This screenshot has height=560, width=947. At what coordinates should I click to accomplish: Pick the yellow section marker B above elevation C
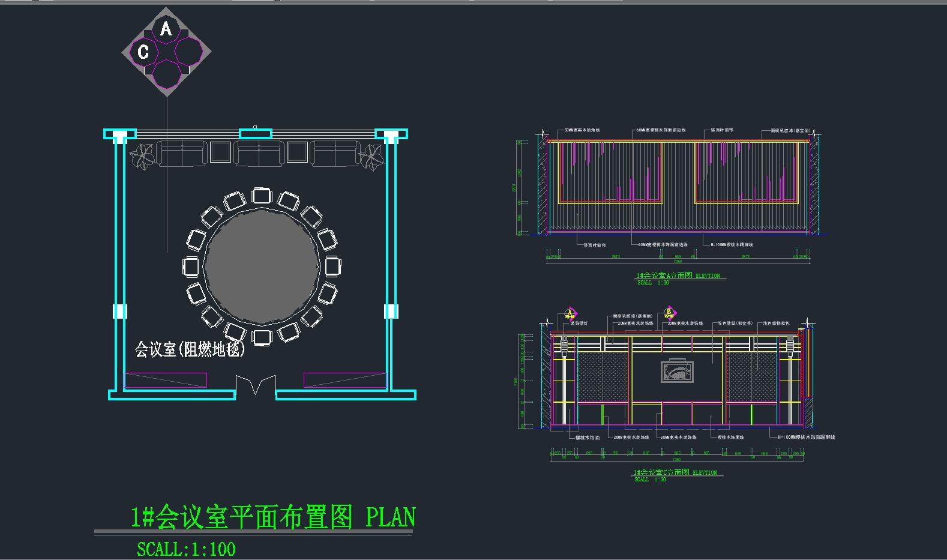[x=669, y=313]
